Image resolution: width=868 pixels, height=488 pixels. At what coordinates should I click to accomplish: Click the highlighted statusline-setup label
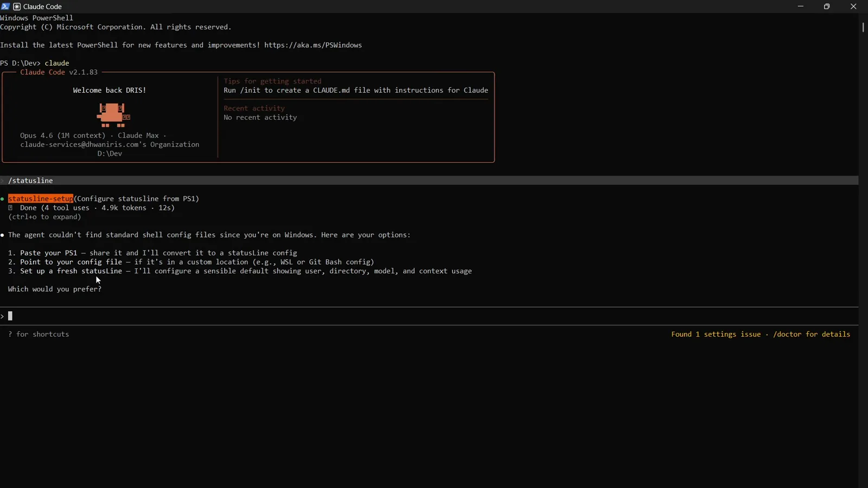[x=41, y=199]
